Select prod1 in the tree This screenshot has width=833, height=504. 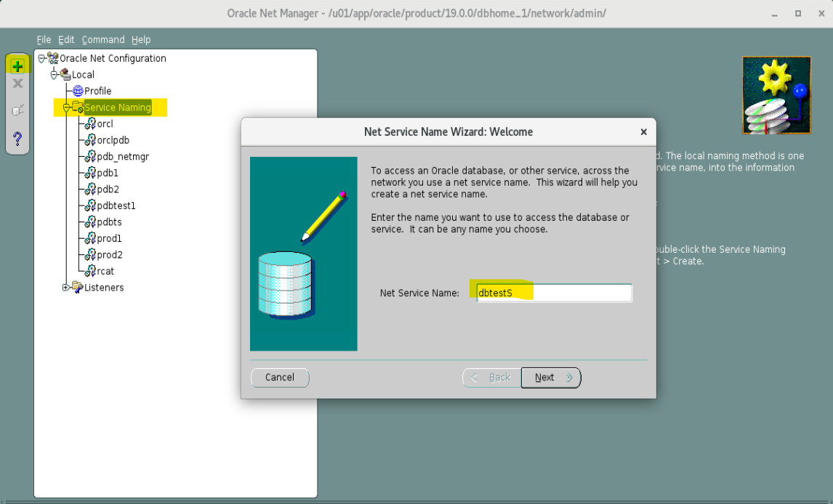pos(110,238)
